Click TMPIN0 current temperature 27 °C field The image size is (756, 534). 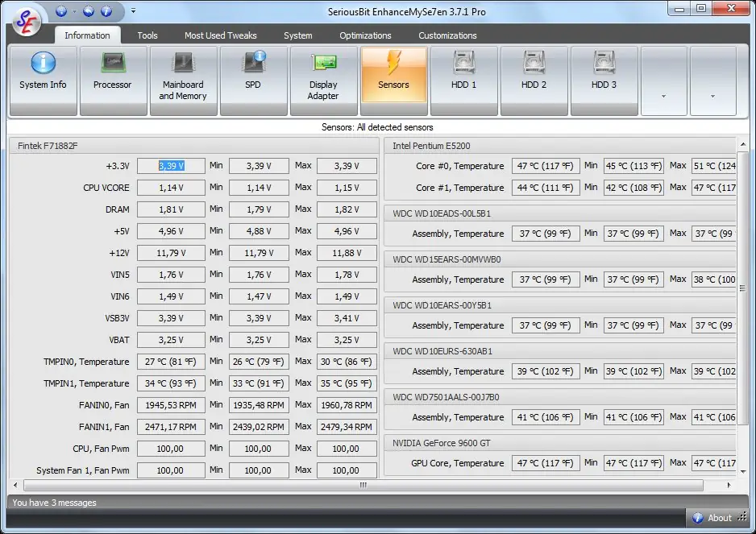click(171, 362)
